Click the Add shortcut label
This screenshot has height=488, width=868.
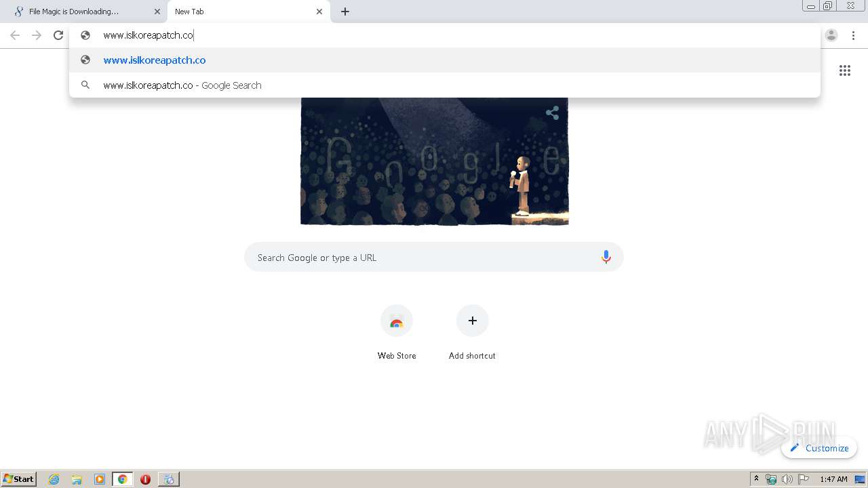coord(472,356)
